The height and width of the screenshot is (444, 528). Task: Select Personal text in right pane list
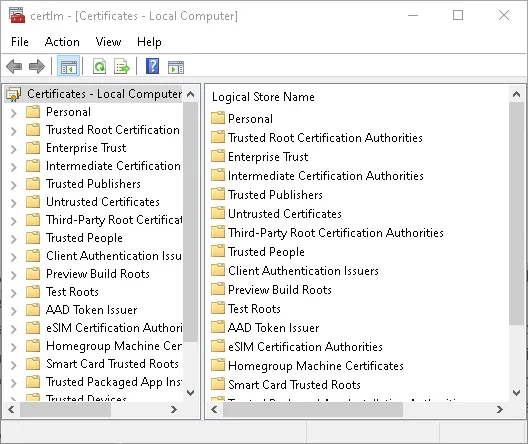coord(251,119)
